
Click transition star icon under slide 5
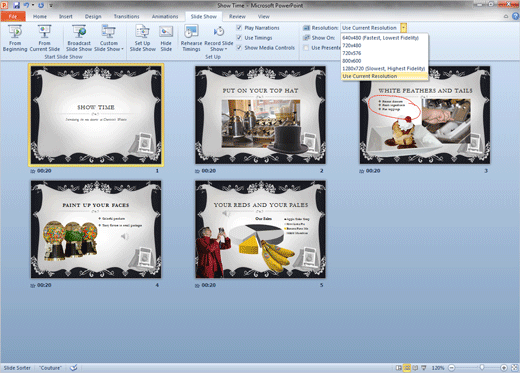197,286
